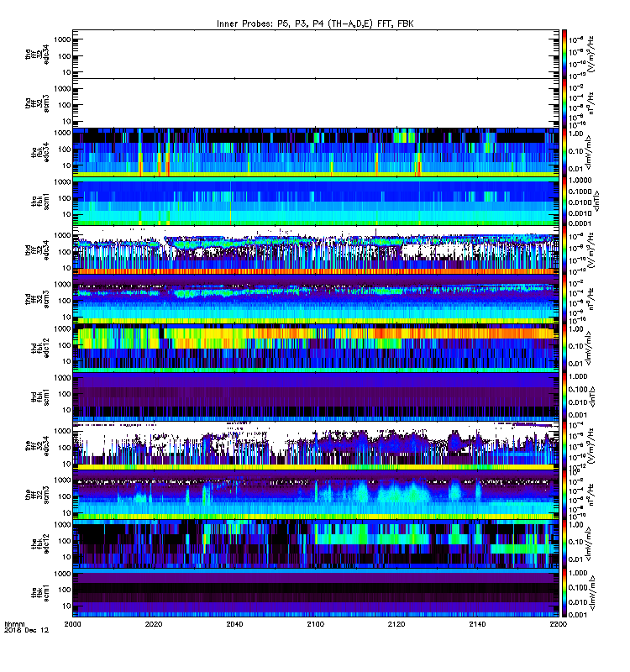Click the color bar of the thd fbk scm1 panel
The image size is (630, 672).
pos(564,396)
